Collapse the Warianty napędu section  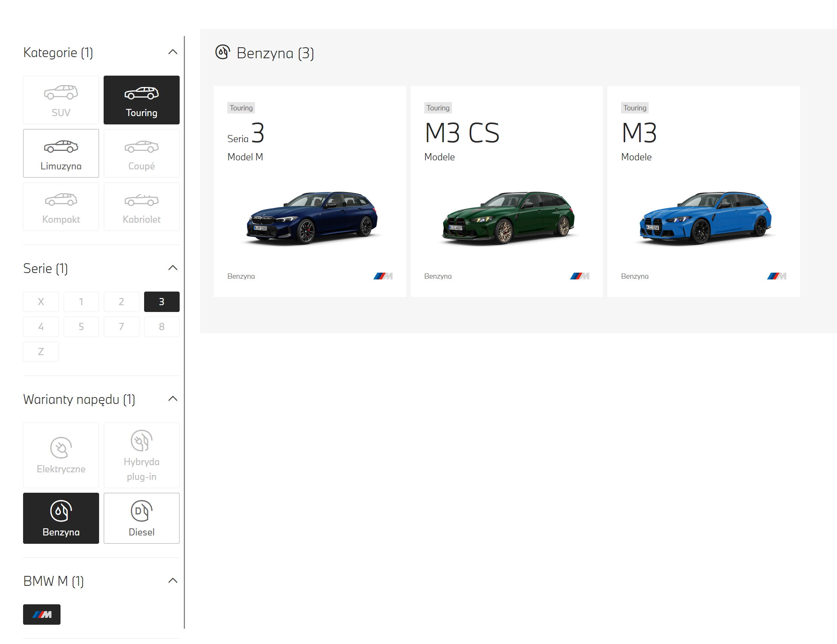[173, 399]
